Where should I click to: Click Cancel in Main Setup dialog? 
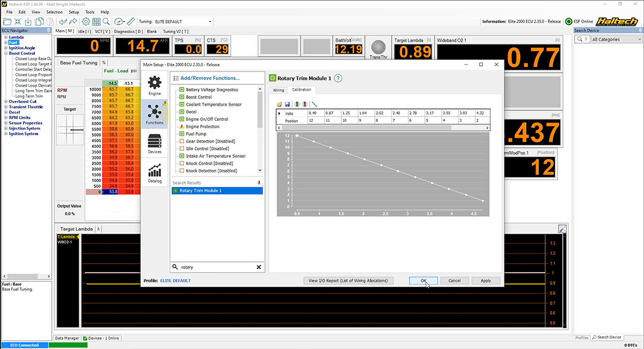click(455, 280)
